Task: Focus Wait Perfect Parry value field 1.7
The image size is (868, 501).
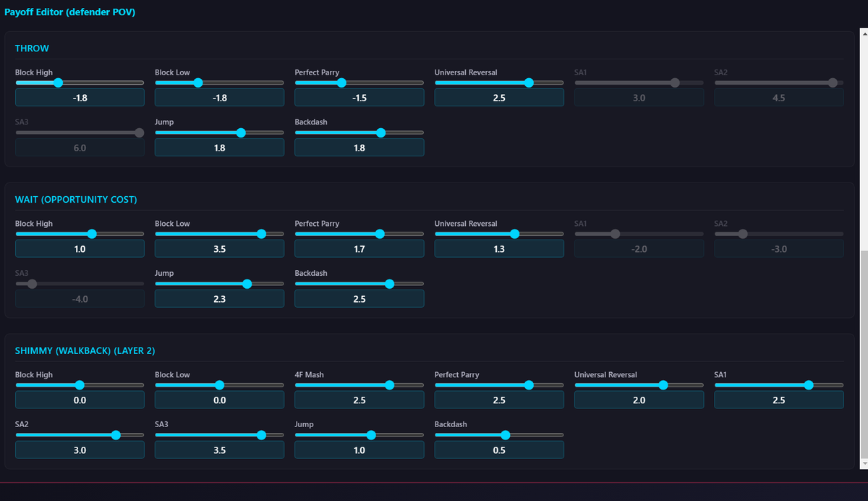Action: tap(359, 249)
